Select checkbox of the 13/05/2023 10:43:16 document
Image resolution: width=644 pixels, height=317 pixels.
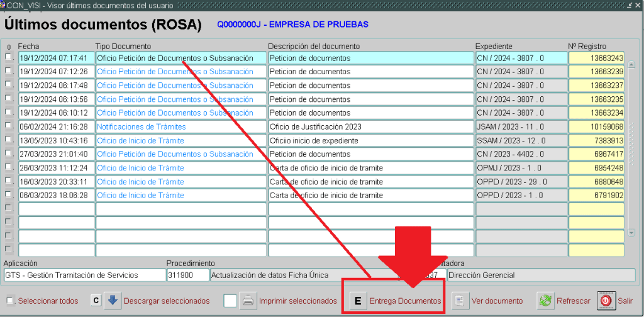click(x=8, y=140)
